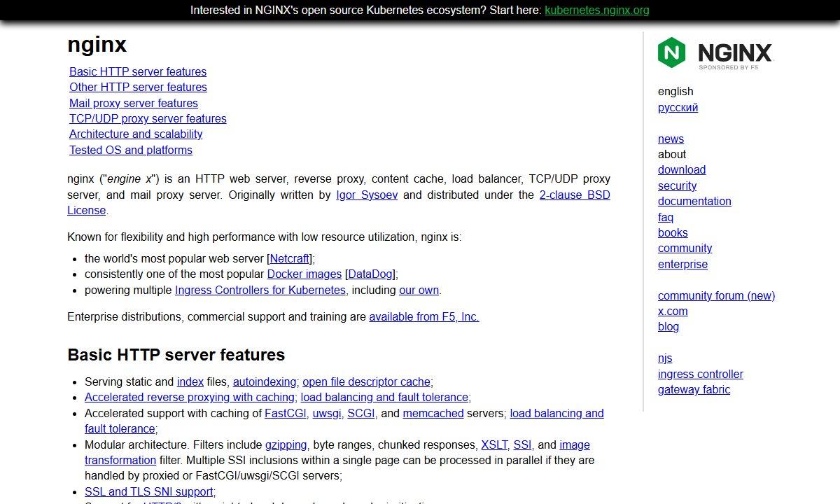Open the gateway fabric sidebar link
The image size is (840, 504).
pyautogui.click(x=694, y=389)
